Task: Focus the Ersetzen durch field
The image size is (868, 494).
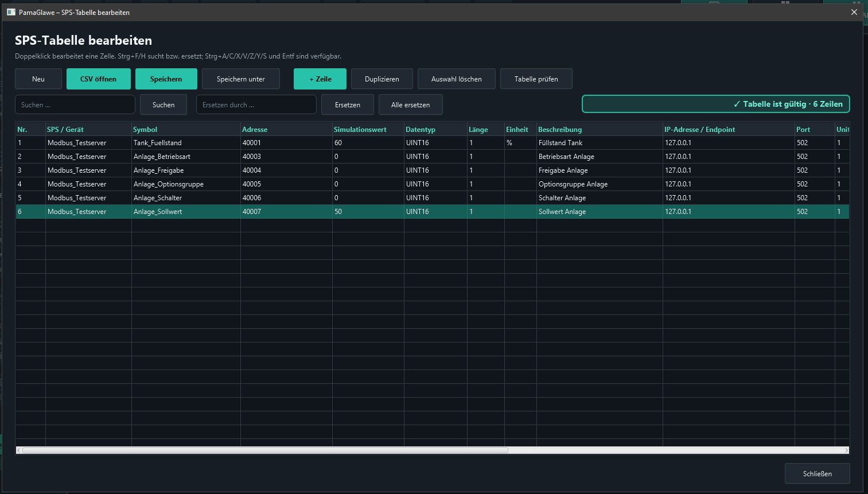Action: pyautogui.click(x=256, y=105)
